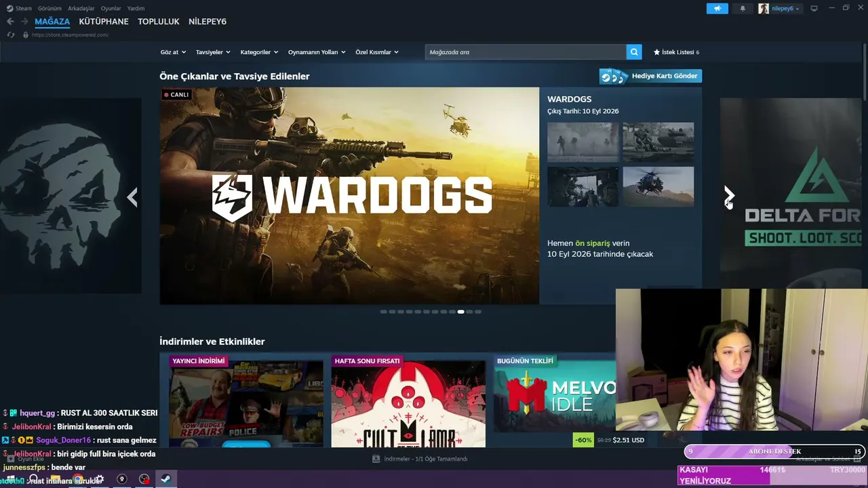Expand the Tavsiyeler dropdown
Screen dimensions: 868x488
point(213,52)
